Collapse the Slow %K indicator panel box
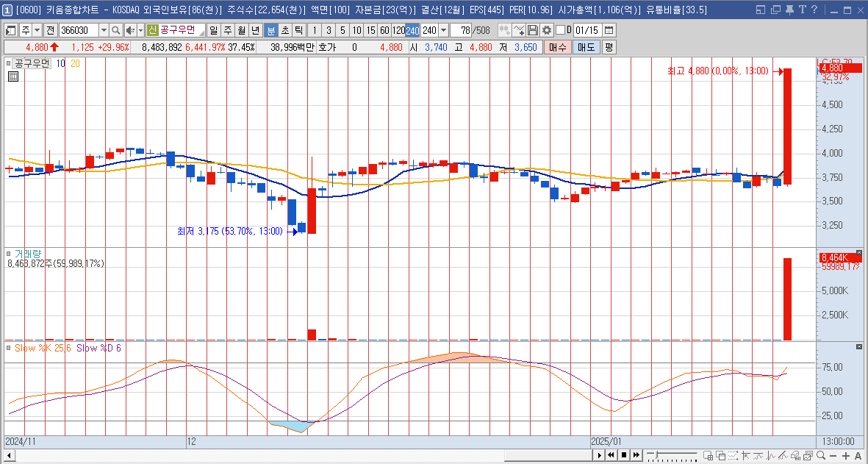Screen dimensions: 868x464 click(x=8, y=347)
